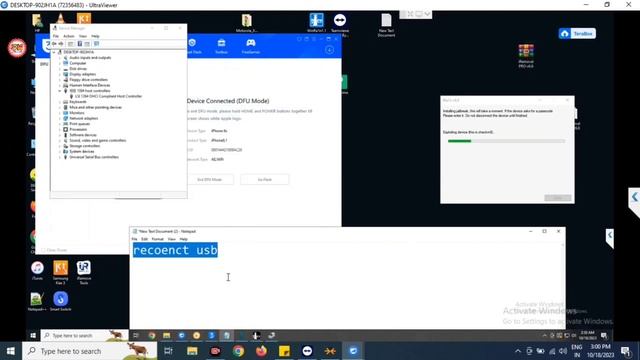Open the iRemove Tools desktop shortcut
Viewport: 640px width, 360px height.
[84, 272]
